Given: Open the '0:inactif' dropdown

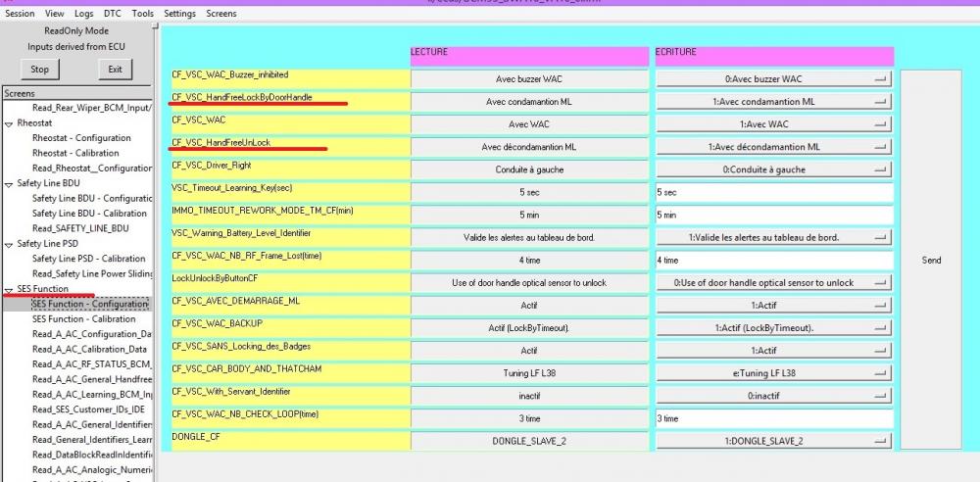Looking at the screenshot, I should click(774, 396).
